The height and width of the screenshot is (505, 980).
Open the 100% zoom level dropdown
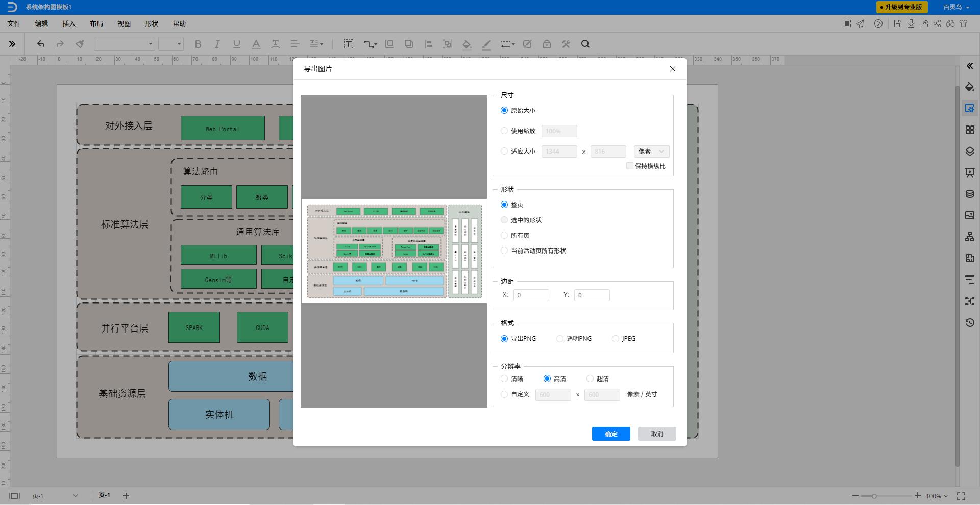tap(937, 496)
